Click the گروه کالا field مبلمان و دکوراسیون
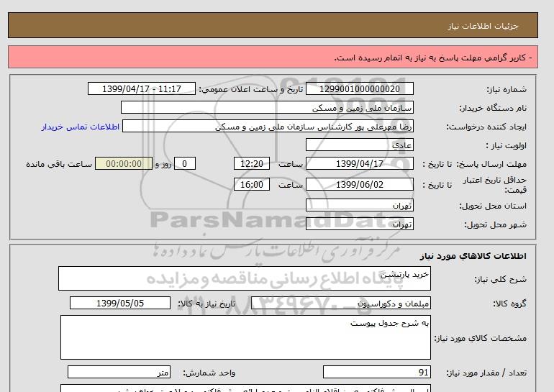 341,303
